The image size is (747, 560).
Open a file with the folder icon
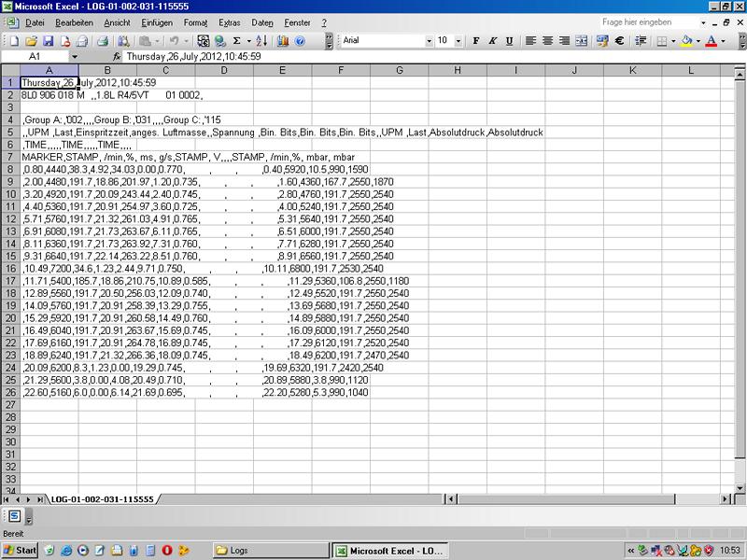pos(31,41)
